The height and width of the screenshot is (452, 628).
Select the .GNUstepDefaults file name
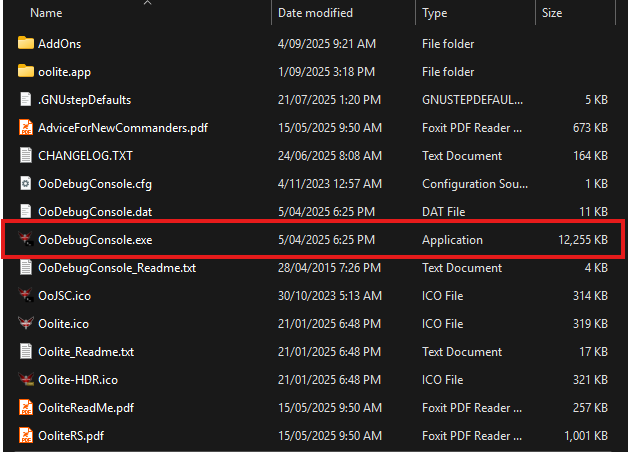(x=85, y=100)
